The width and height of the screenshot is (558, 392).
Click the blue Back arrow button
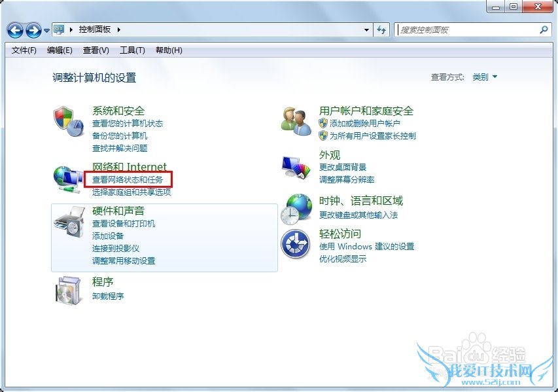tap(15, 30)
